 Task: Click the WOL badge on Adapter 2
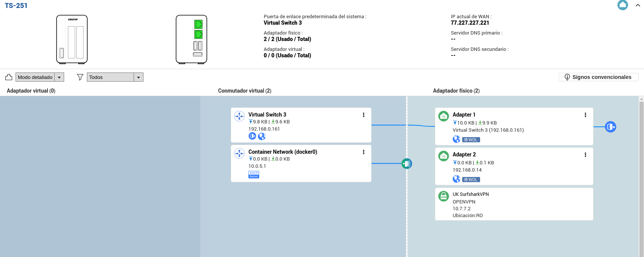click(x=471, y=180)
